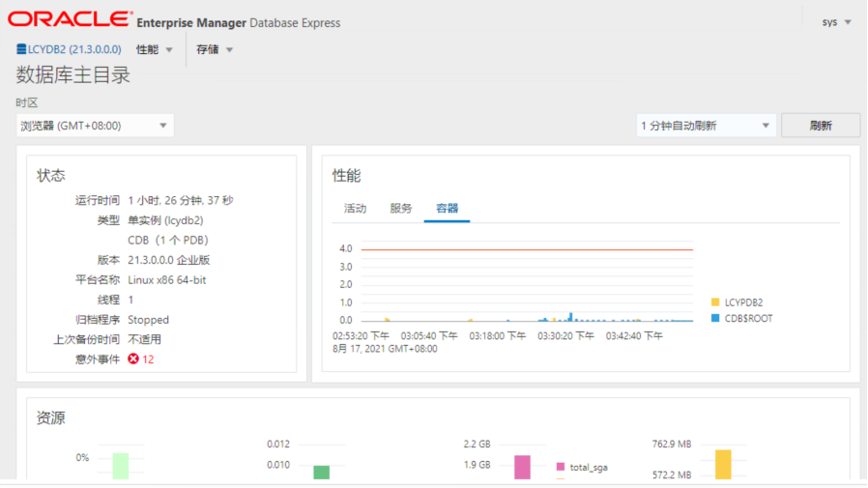The width and height of the screenshot is (868, 488).
Task: Click the red incident error icon
Action: pyautogui.click(x=133, y=359)
